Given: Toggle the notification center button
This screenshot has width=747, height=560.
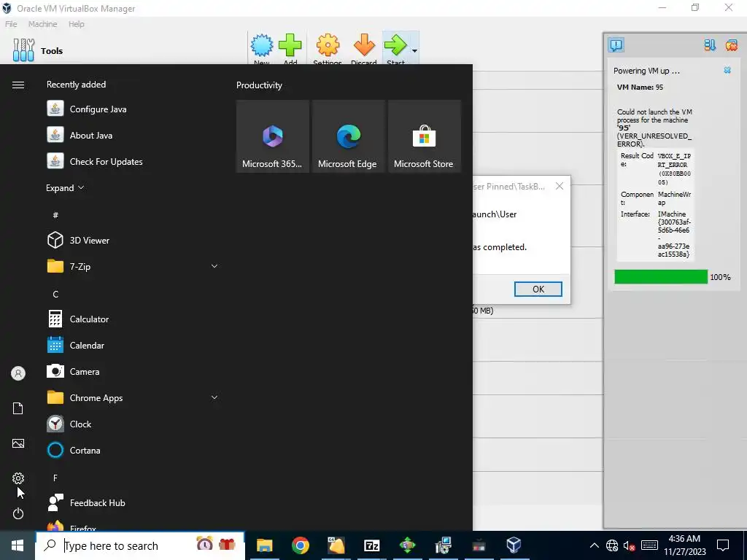Looking at the screenshot, I should (x=616, y=45).
